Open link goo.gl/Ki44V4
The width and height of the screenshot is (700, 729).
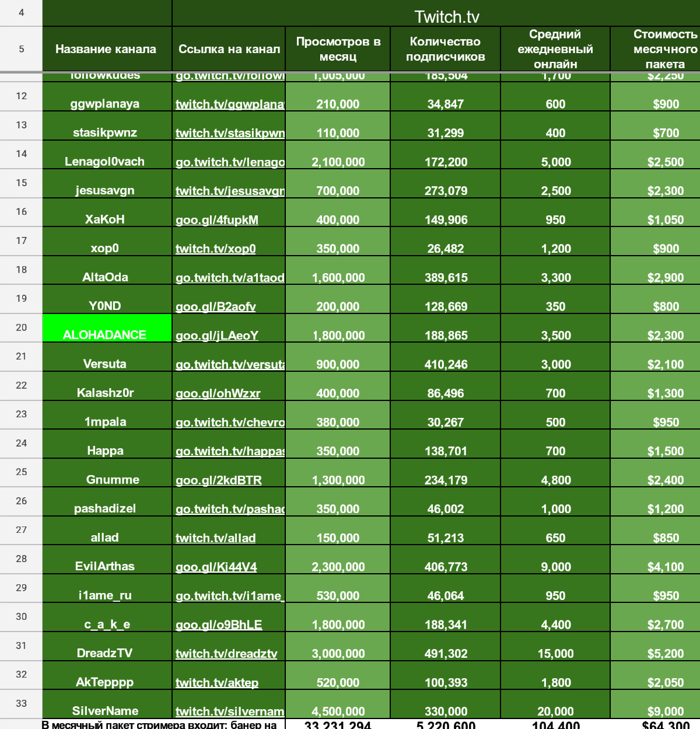tap(216, 567)
